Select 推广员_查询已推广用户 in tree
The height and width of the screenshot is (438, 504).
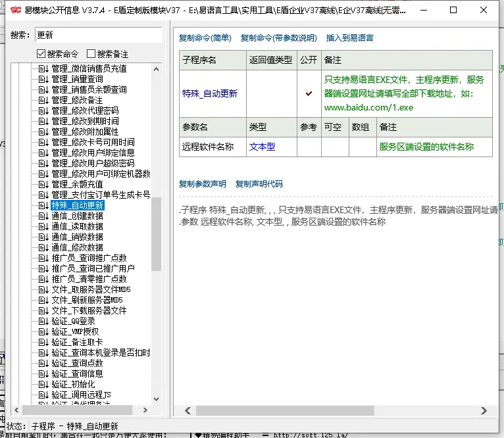(93, 268)
